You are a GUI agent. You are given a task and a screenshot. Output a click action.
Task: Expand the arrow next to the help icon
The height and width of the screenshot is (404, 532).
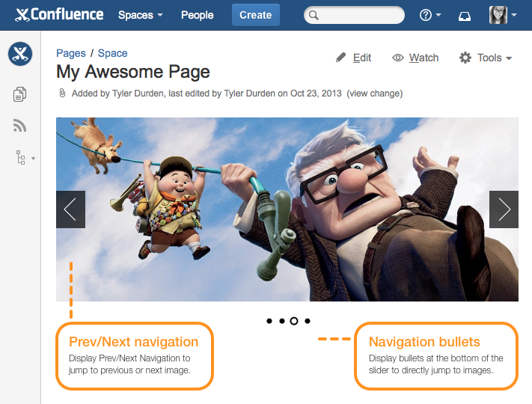438,15
